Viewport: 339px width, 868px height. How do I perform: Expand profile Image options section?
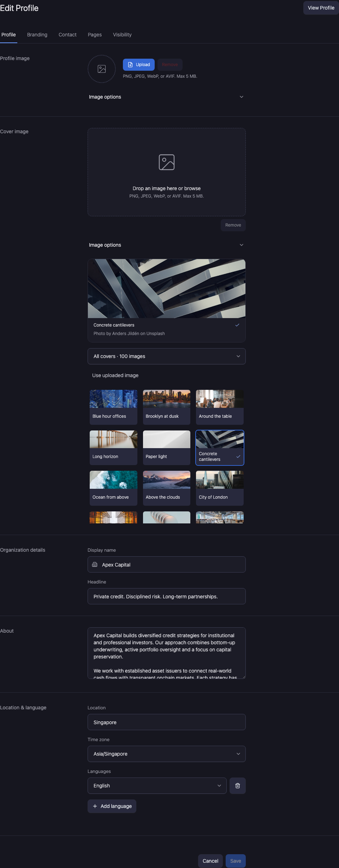pos(167,97)
